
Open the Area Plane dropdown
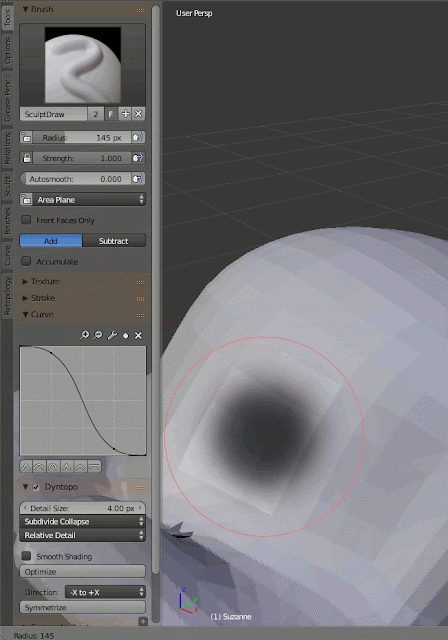[82, 200]
